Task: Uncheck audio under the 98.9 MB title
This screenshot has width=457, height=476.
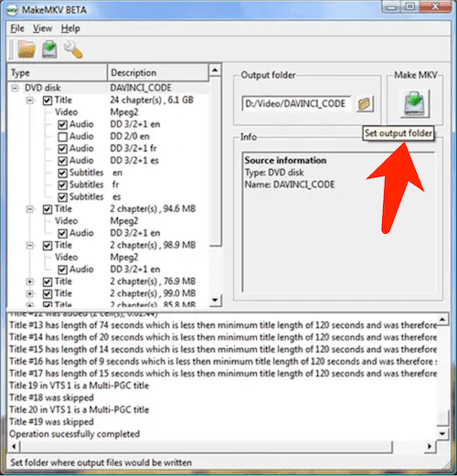Action: (62, 270)
